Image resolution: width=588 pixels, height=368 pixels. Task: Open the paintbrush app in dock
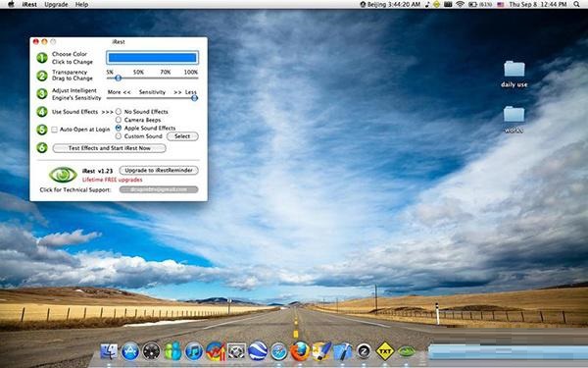click(x=321, y=351)
